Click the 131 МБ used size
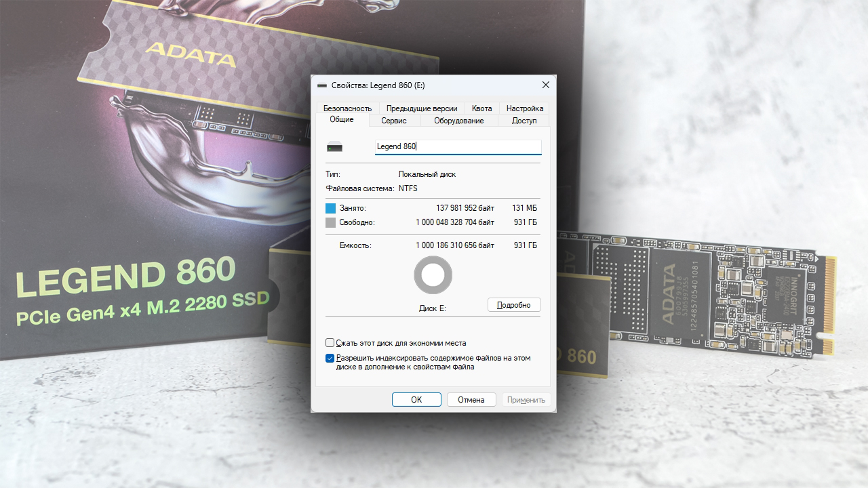Screen dimensions: 868x488 coord(524,208)
